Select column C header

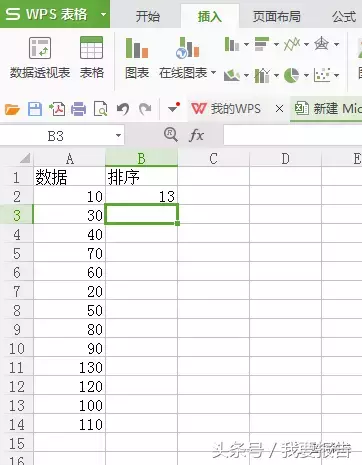tap(213, 159)
